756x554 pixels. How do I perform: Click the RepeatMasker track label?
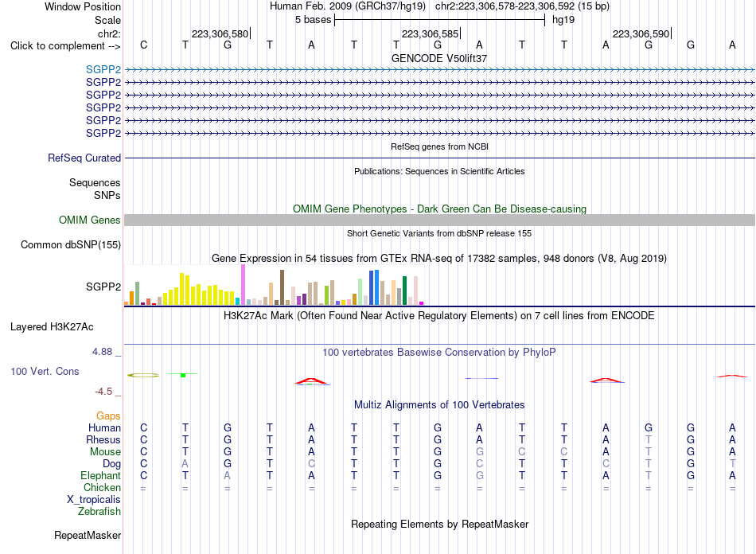(88, 536)
